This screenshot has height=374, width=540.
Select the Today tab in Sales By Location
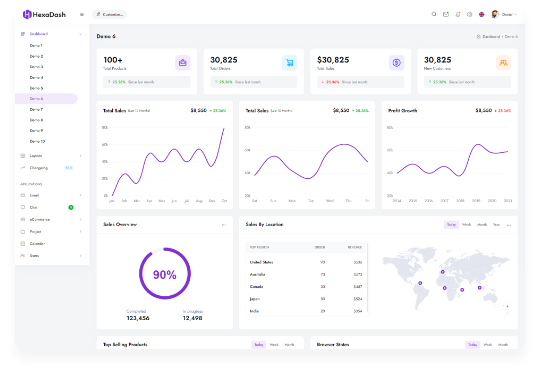[451, 225]
